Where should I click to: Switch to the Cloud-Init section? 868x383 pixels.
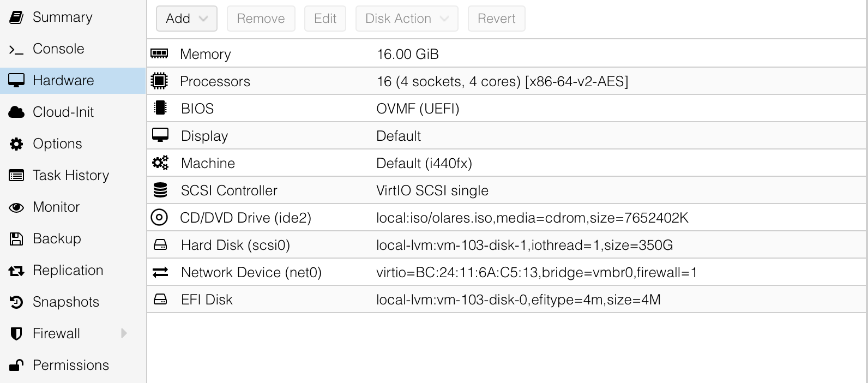tap(64, 112)
